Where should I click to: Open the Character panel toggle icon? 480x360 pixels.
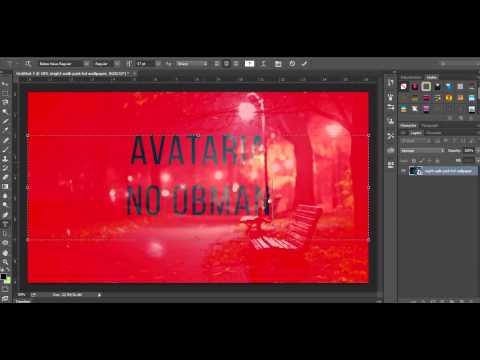click(x=278, y=64)
